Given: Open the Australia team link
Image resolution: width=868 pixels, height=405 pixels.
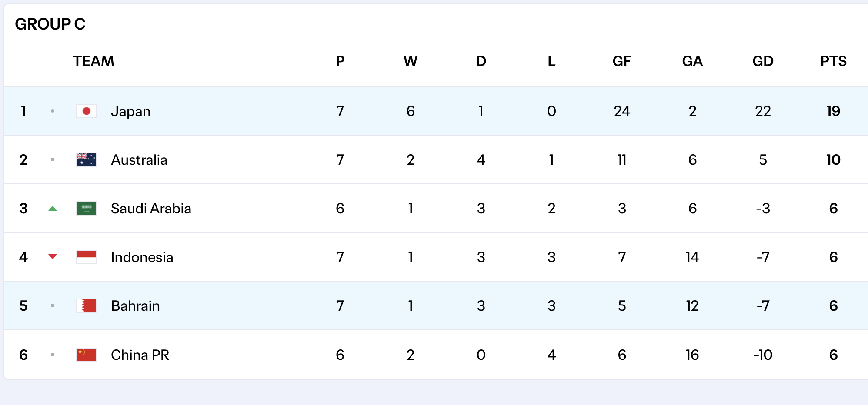Looking at the screenshot, I should click(x=139, y=160).
